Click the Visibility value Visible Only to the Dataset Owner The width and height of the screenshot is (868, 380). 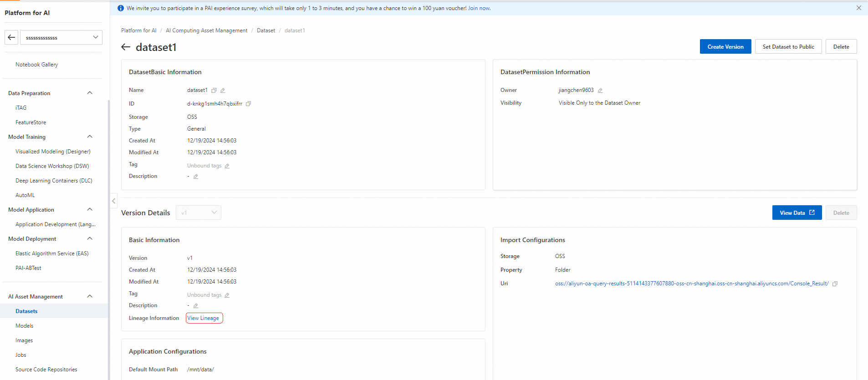tap(599, 103)
